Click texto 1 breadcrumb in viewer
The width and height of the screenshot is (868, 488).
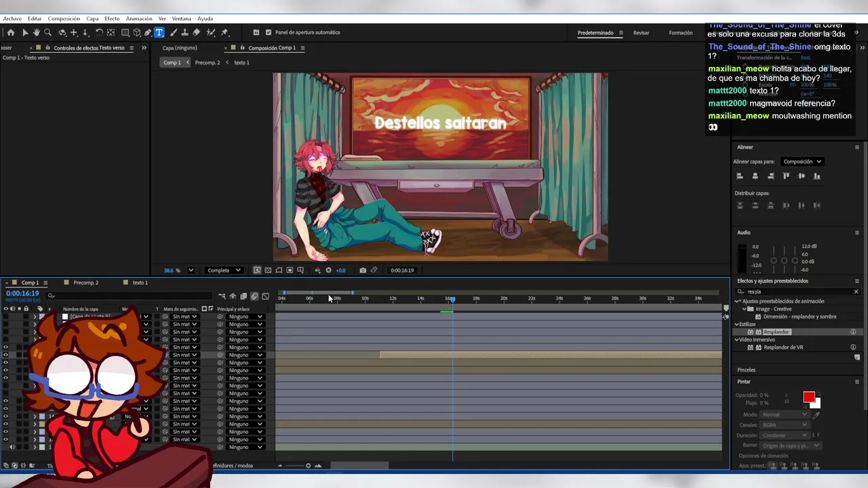241,62
